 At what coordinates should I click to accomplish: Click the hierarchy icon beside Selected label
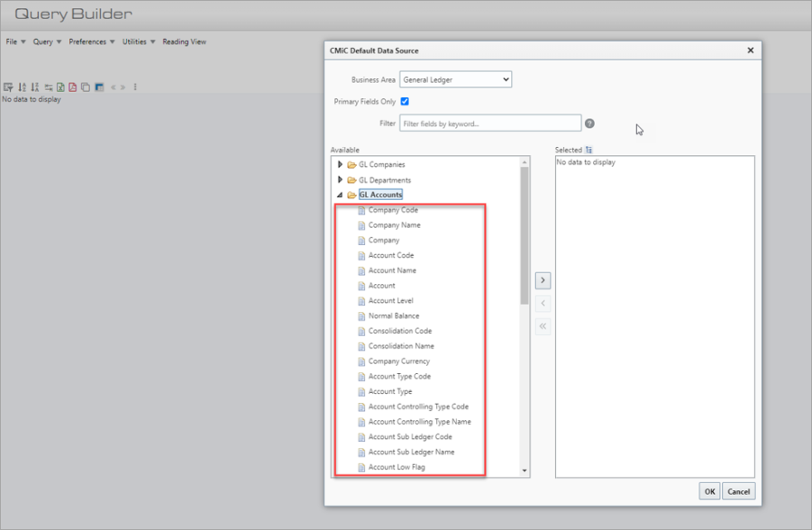pos(588,150)
